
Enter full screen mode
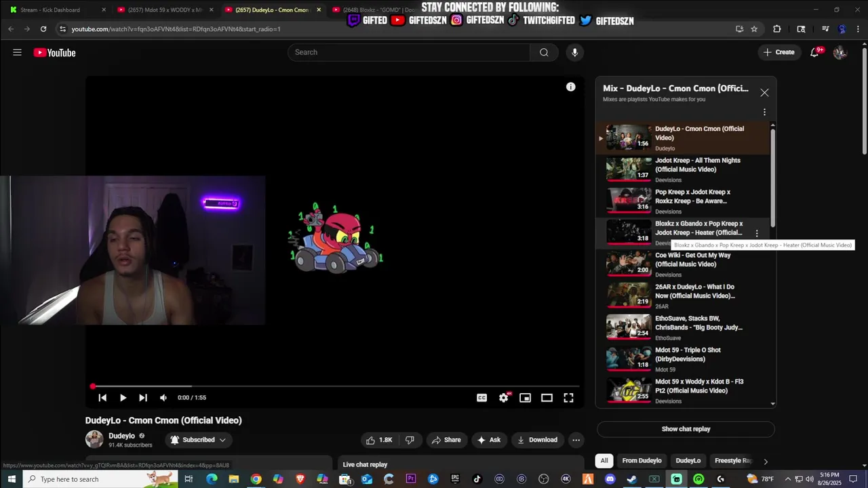click(x=568, y=398)
